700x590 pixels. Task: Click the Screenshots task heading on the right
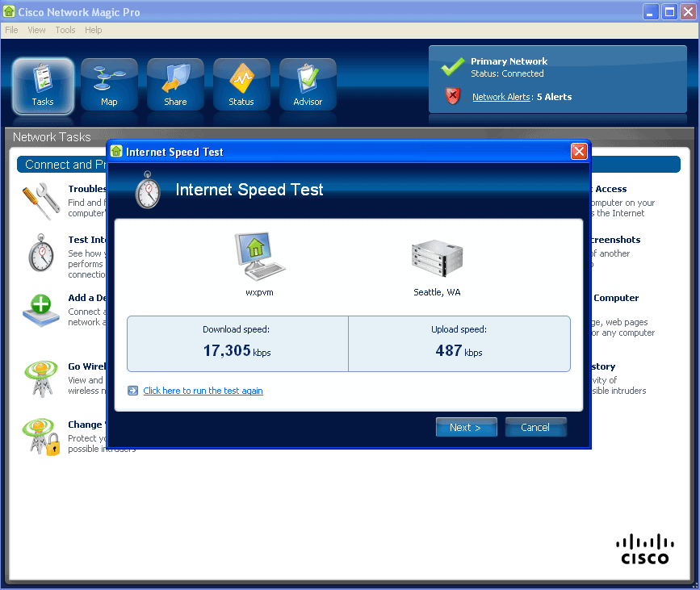click(x=616, y=240)
